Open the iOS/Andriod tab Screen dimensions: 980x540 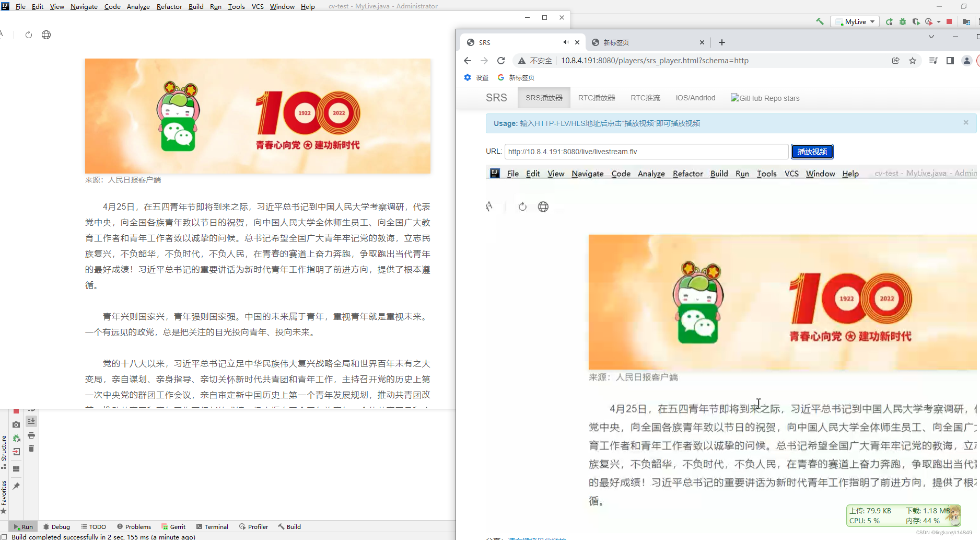coord(695,98)
